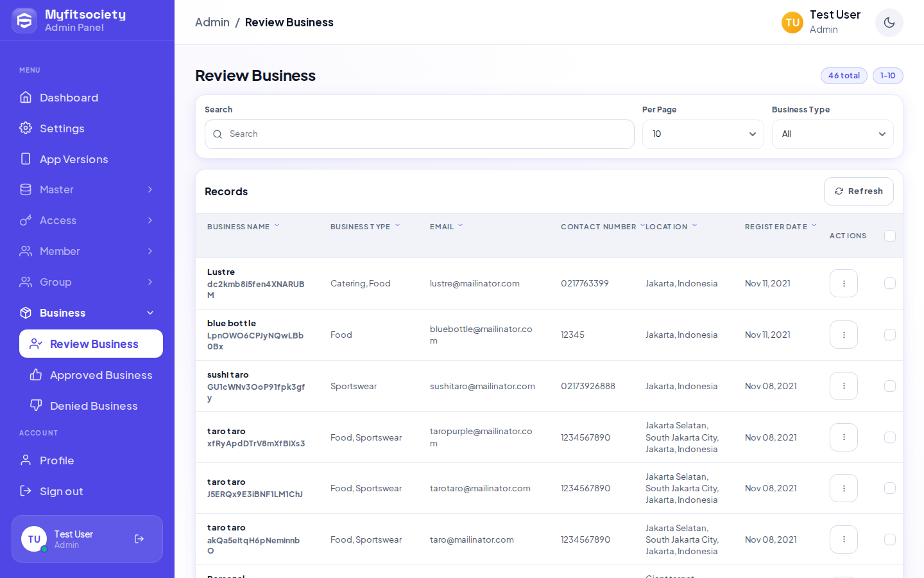Click the Dashboard home icon
The height and width of the screenshot is (578, 924).
26,98
